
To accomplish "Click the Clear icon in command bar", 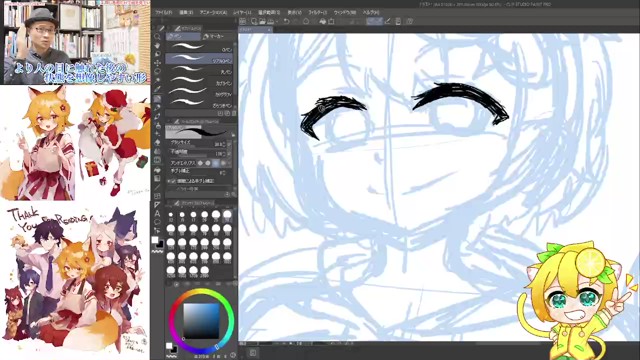I will pyautogui.click(x=306, y=21).
